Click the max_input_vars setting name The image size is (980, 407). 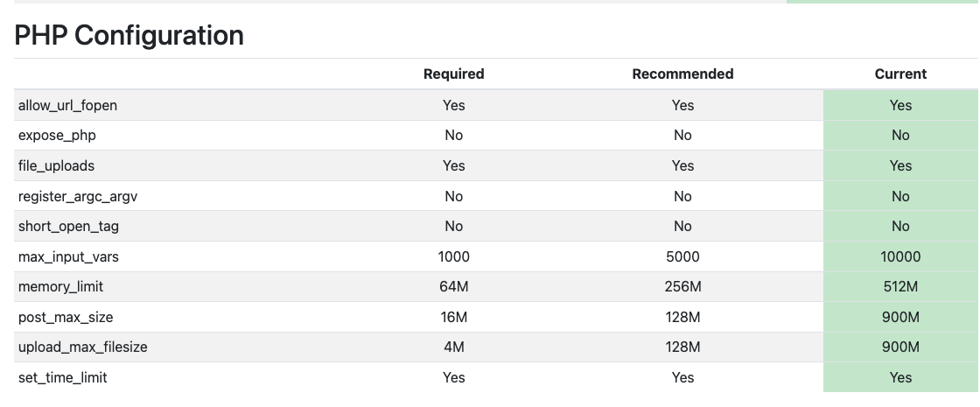pyautogui.click(x=67, y=256)
